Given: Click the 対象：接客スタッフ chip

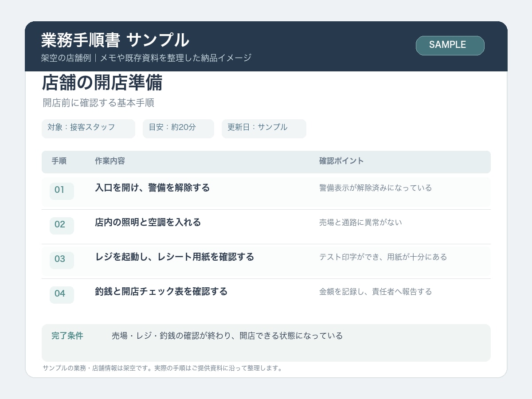Looking at the screenshot, I should (x=88, y=129).
